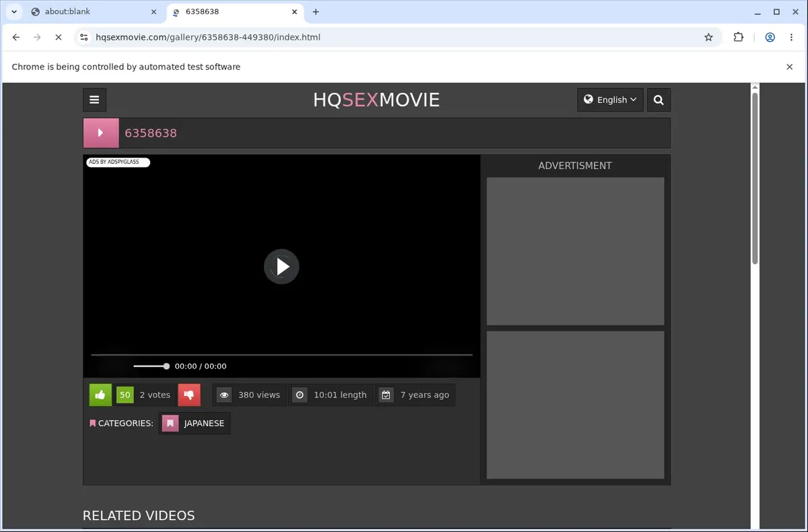Click the HQSEXMOVIE site logo
808x532 pixels.
tap(376, 100)
